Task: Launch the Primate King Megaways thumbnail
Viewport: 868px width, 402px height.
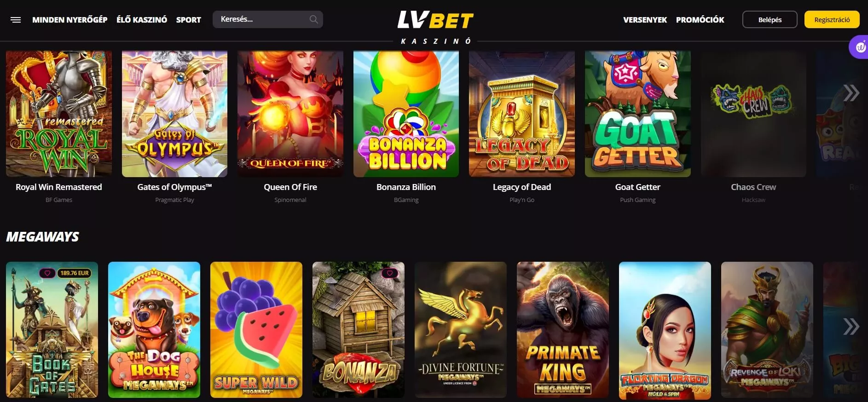Action: click(x=563, y=330)
